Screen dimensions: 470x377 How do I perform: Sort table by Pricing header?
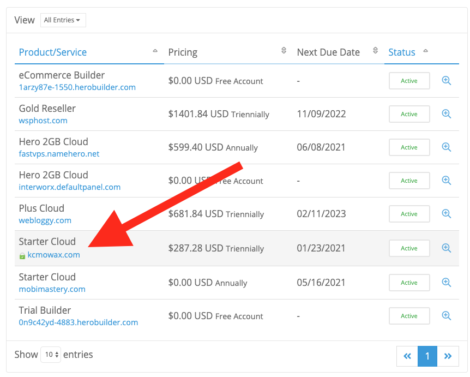(x=183, y=52)
